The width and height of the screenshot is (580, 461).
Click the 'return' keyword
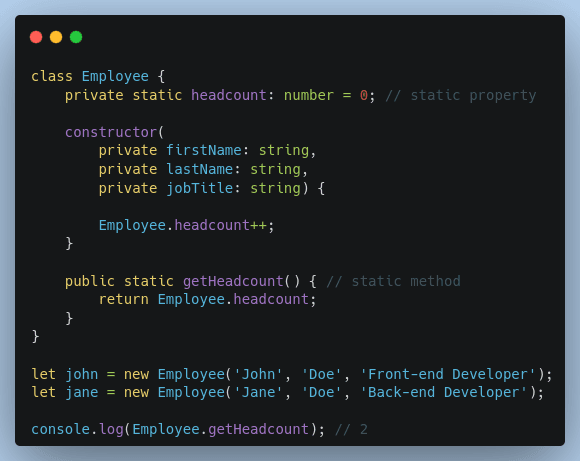click(124, 299)
